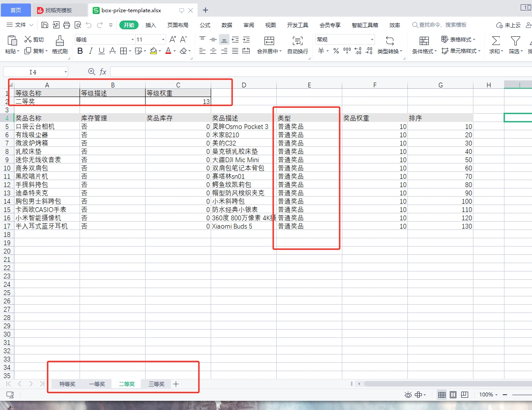This screenshot has width=532, height=410.
Task: Toggle underline formatting
Action: [101, 51]
